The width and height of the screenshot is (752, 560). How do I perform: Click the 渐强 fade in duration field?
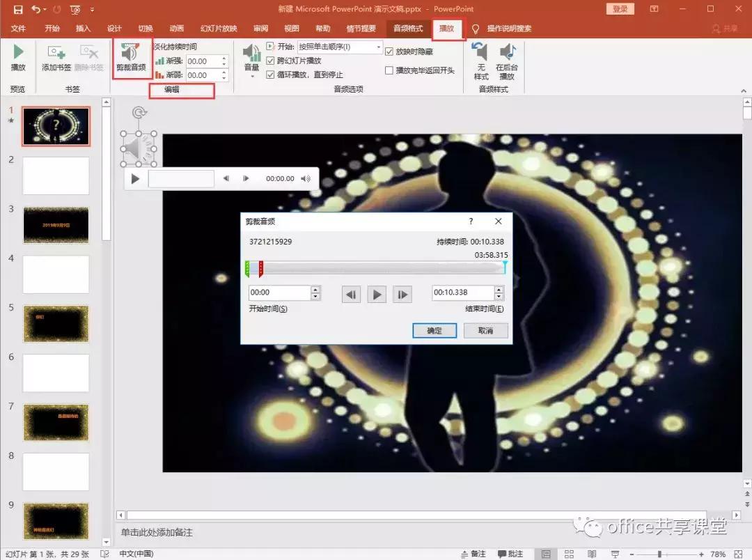203,61
